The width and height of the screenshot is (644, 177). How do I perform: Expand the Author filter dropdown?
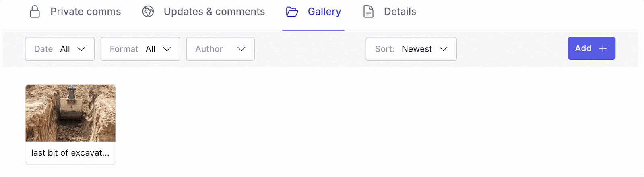(x=221, y=49)
